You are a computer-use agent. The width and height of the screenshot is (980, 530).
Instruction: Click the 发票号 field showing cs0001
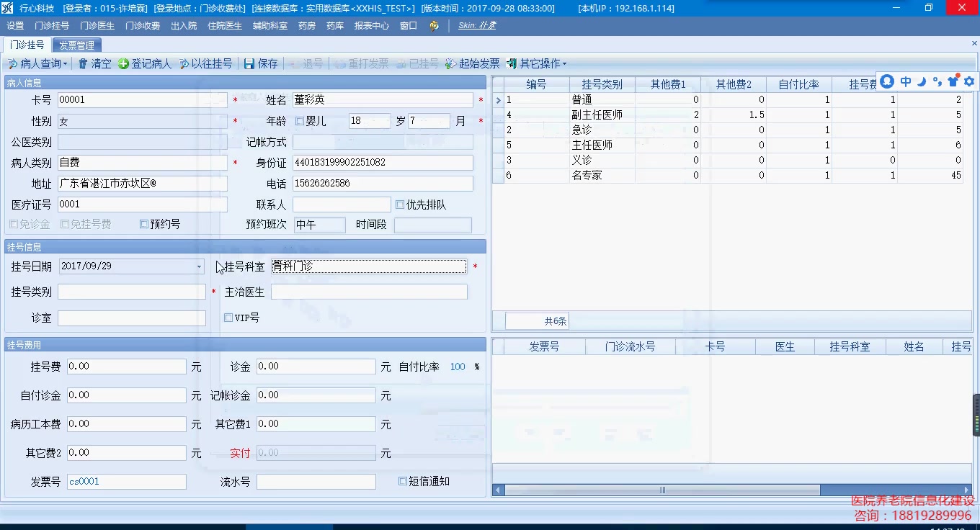pos(127,482)
